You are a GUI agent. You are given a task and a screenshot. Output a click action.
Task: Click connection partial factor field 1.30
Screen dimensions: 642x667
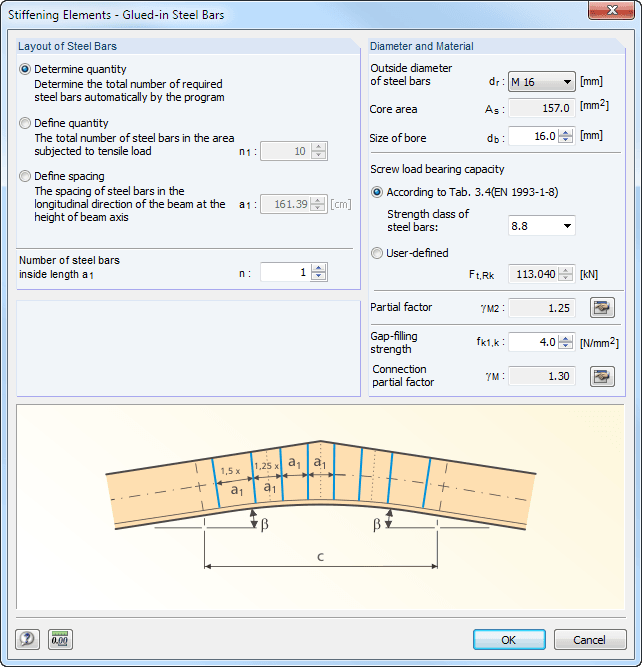pos(542,376)
